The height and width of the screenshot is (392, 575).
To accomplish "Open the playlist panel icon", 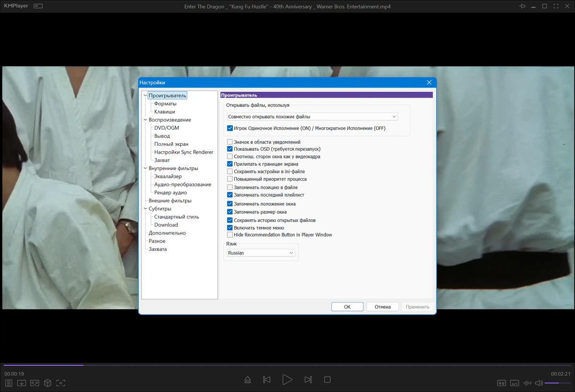I will (x=9, y=383).
